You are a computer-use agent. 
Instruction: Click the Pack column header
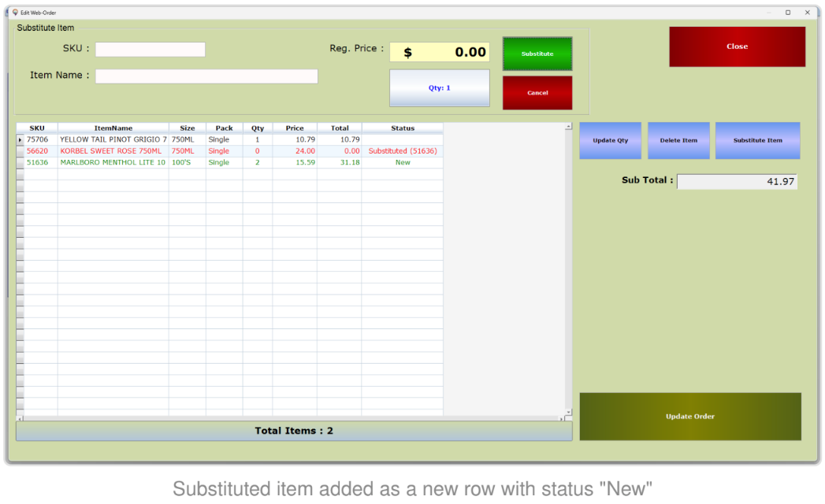tap(224, 128)
